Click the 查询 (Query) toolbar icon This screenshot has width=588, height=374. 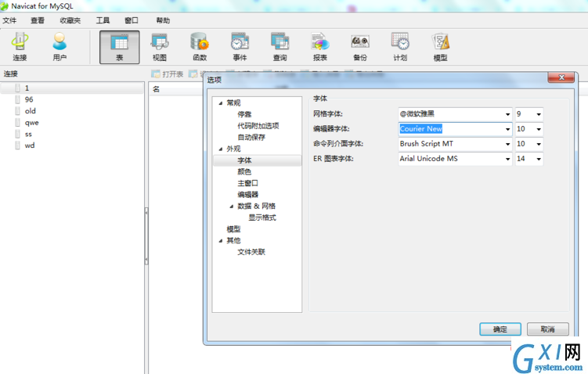click(280, 47)
